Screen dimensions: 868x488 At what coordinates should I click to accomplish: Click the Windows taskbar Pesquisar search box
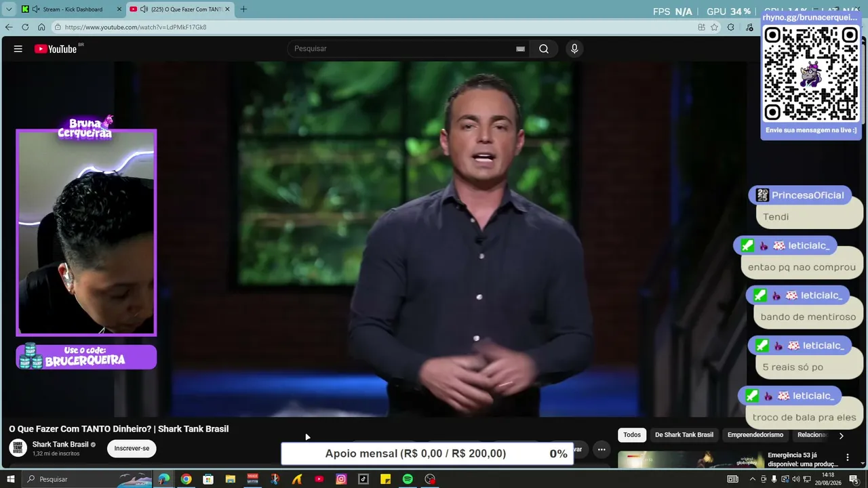86,479
